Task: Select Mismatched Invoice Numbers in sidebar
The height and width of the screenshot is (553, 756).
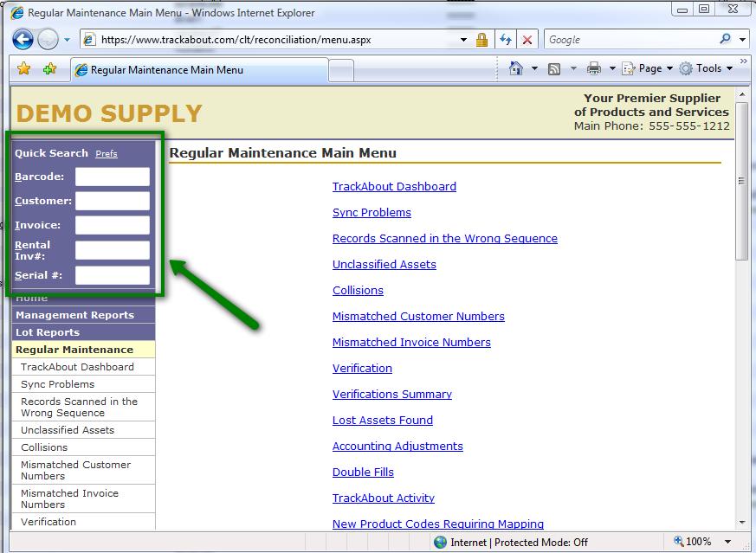Action: tap(83, 498)
